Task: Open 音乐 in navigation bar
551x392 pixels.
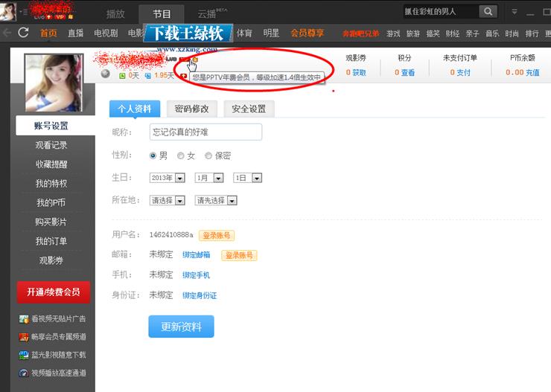Action: 492,33
